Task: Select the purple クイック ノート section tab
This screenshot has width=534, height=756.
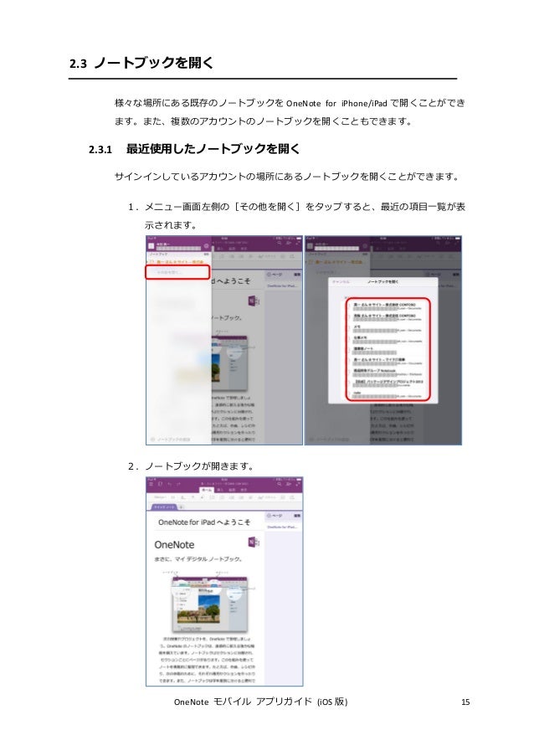Action: 164,507
